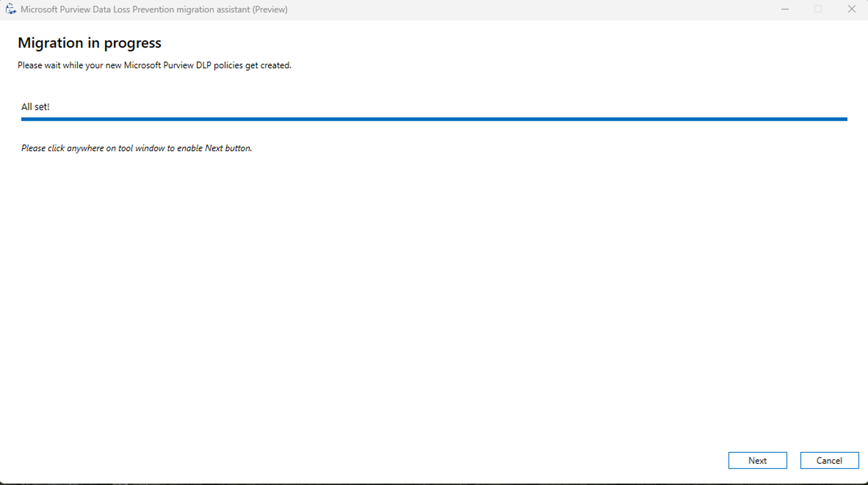Click the blue progress bar
This screenshot has width=868, height=485.
[x=433, y=119]
